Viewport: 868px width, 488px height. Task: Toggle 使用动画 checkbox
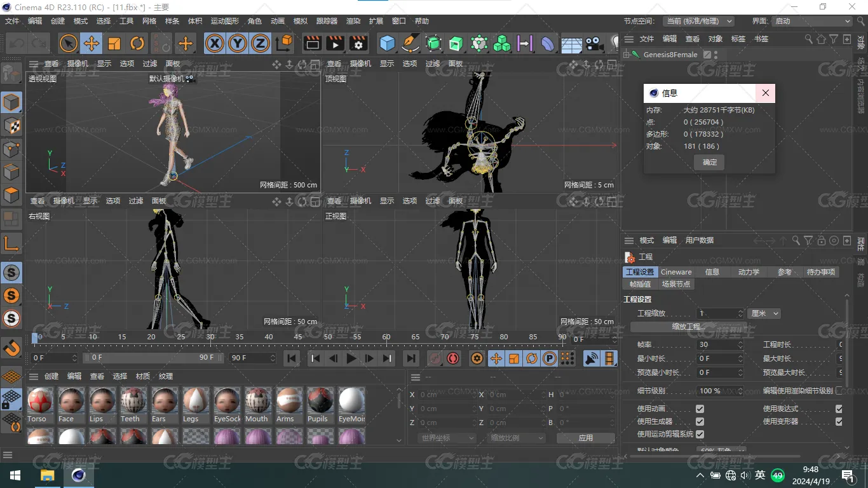700,409
